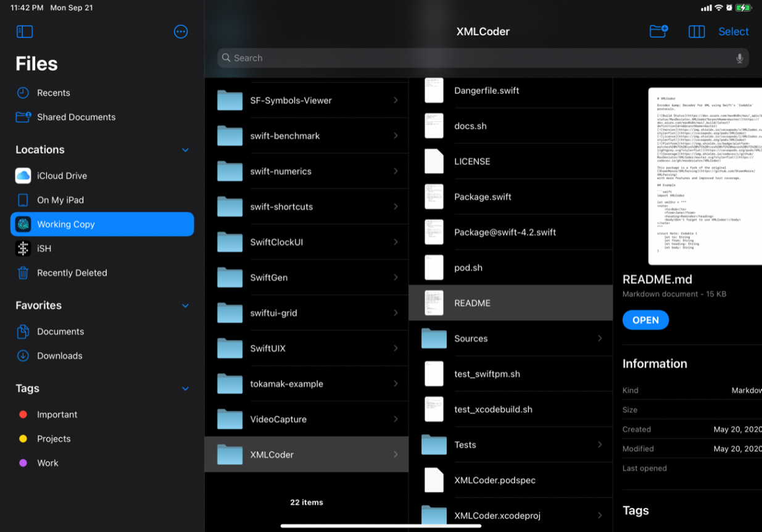Collapse the Favorites section

[185, 305]
